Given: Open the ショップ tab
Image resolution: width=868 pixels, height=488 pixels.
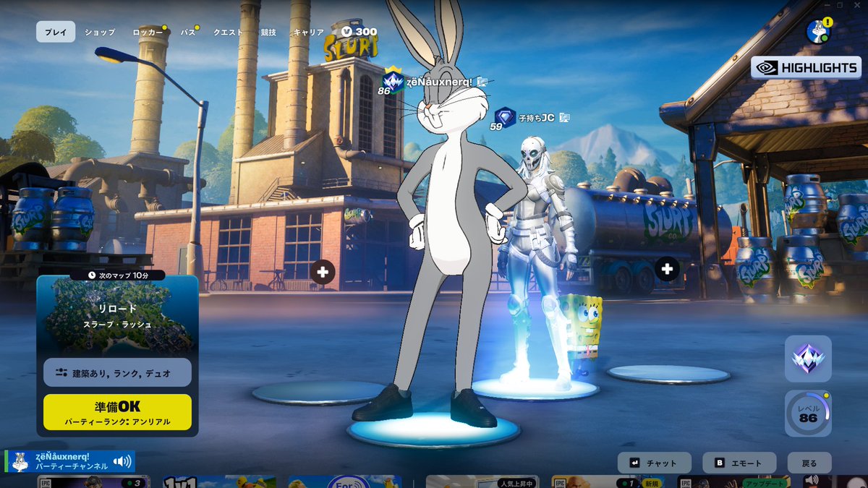Looking at the screenshot, I should pyautogui.click(x=100, y=33).
